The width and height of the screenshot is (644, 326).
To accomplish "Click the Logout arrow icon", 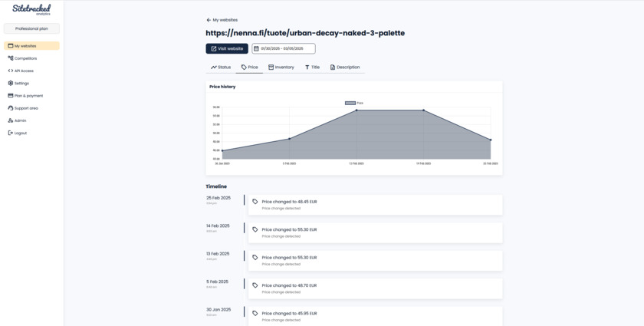I will (11, 133).
